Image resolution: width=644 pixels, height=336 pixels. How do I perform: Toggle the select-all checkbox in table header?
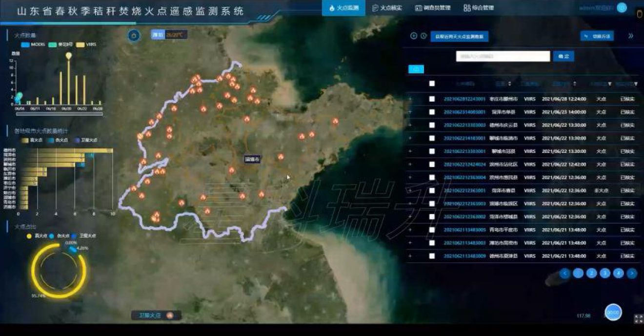(432, 84)
